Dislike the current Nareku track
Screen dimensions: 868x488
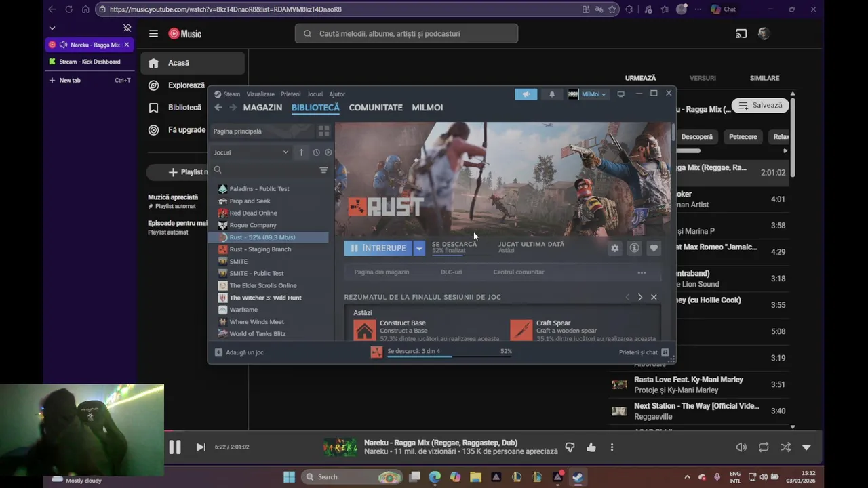click(x=570, y=447)
